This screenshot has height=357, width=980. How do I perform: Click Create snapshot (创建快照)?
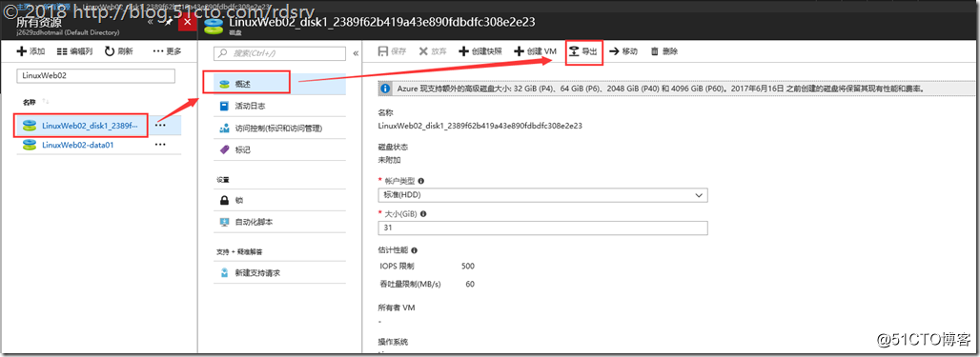pyautogui.click(x=480, y=51)
